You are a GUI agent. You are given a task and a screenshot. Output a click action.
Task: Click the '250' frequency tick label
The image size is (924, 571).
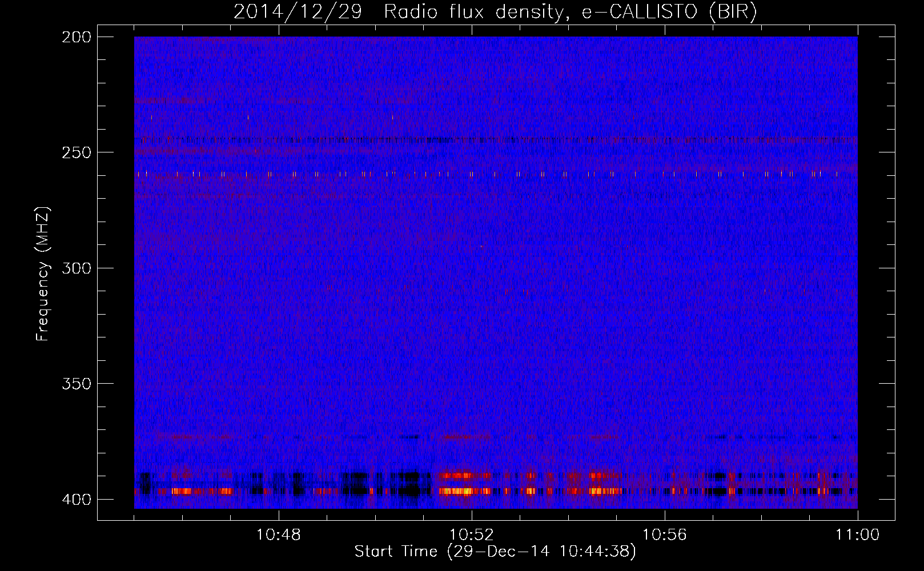coord(76,152)
